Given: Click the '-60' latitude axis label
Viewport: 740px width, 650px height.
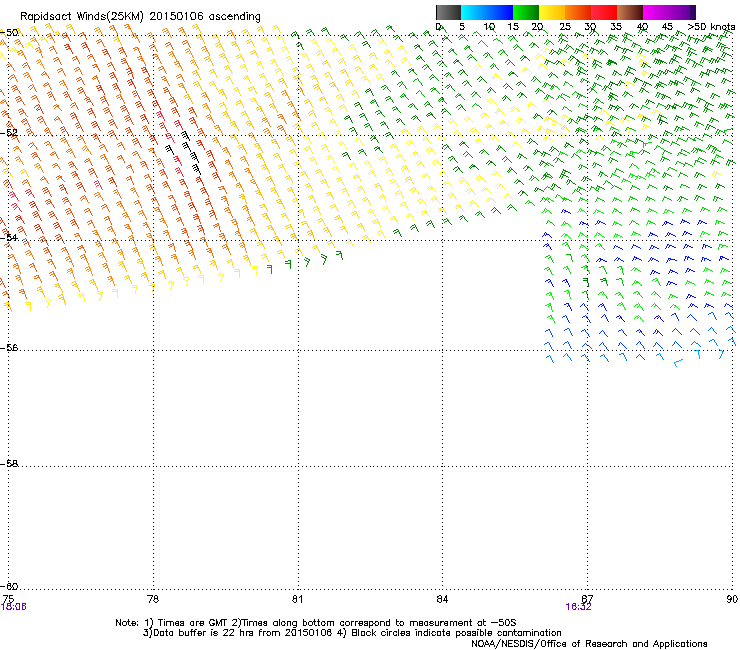Looking at the screenshot, I should [x=9, y=586].
